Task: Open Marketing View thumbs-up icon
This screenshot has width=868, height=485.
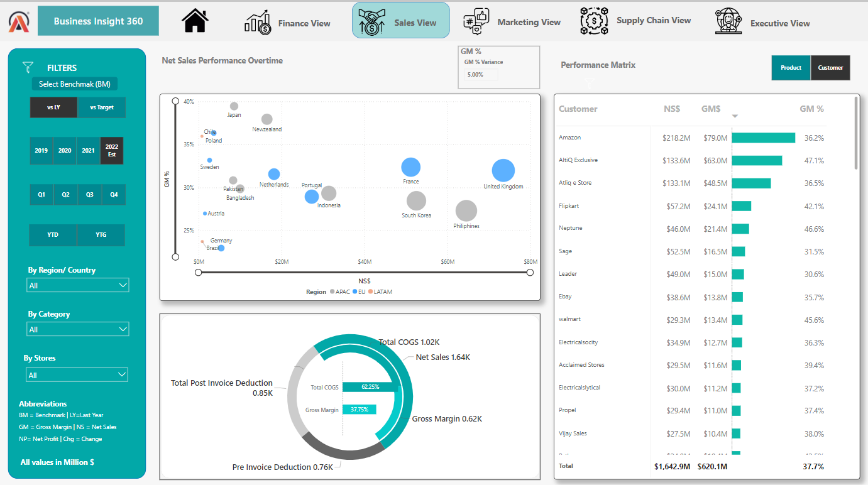Action: pyautogui.click(x=476, y=21)
